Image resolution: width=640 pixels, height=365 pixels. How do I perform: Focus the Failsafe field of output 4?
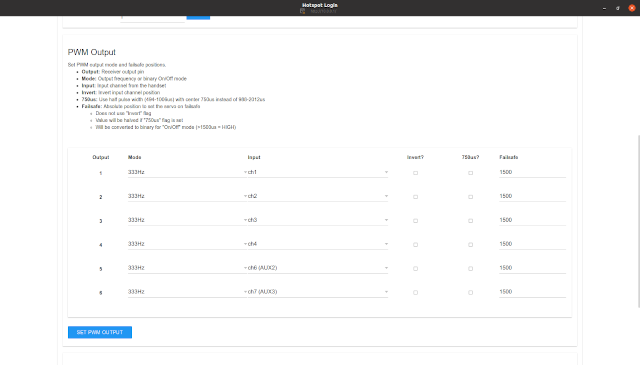pyautogui.click(x=532, y=244)
